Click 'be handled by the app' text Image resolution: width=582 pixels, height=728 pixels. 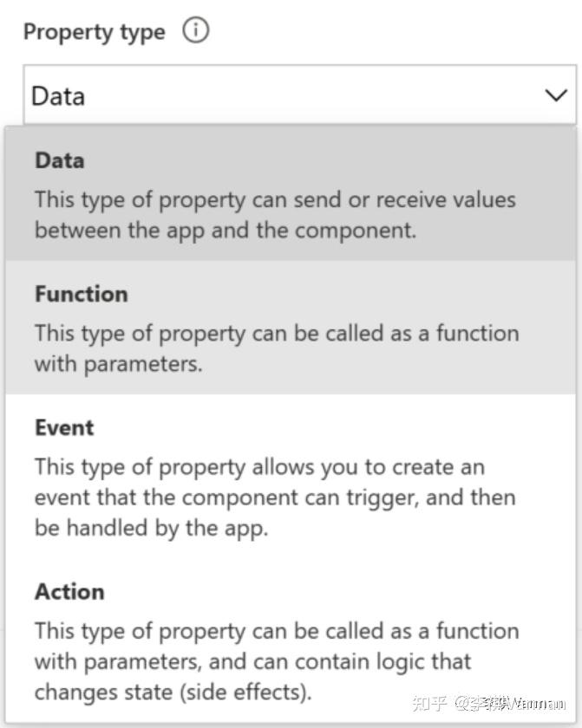152,528
